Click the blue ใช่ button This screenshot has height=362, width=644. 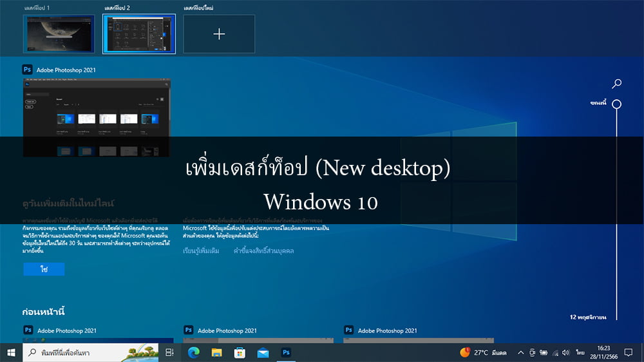coord(44,269)
